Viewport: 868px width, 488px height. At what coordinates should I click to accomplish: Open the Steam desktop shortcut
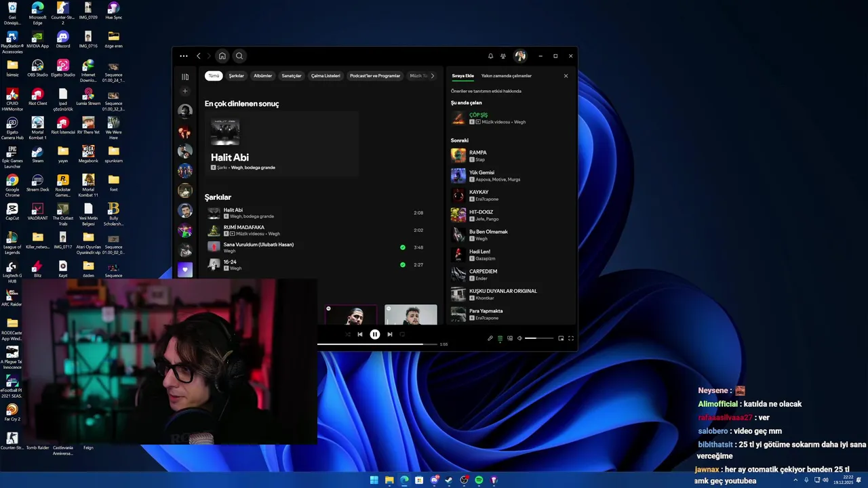tap(37, 155)
